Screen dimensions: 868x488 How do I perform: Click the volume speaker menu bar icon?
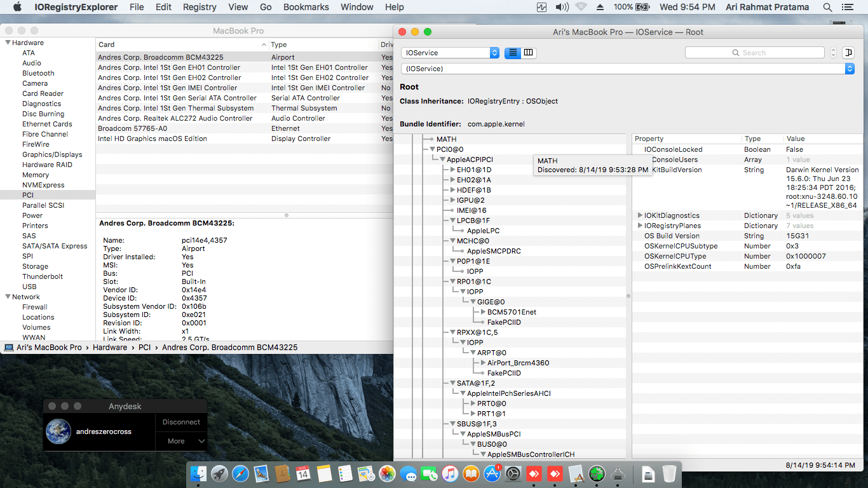pyautogui.click(x=562, y=7)
